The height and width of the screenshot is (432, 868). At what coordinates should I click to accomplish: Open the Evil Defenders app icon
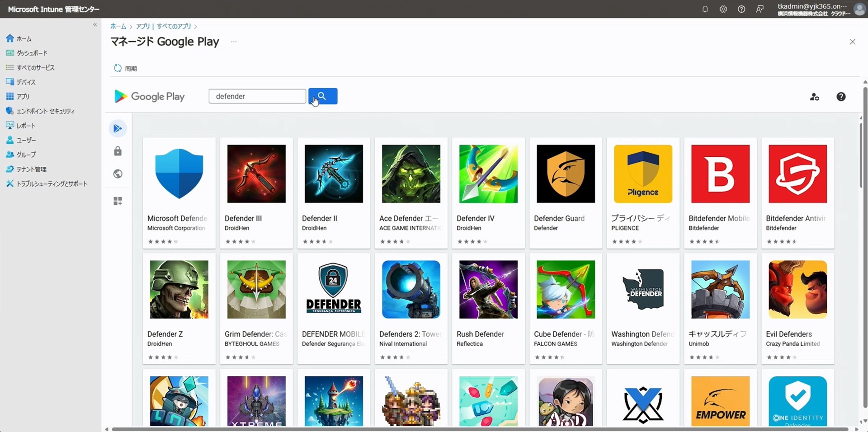(x=797, y=289)
